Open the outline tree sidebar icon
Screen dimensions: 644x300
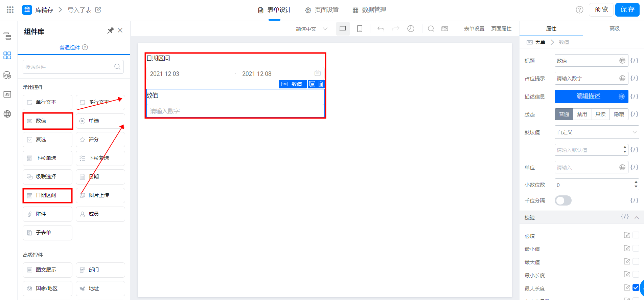7,36
